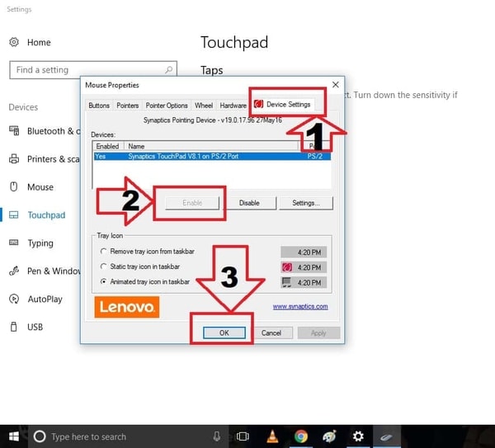Image resolution: width=495 pixels, height=448 pixels.
Task: Open the Typing settings page
Action: (x=40, y=243)
